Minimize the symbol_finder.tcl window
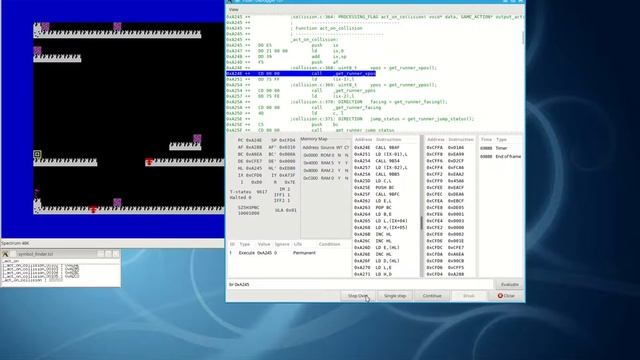This screenshot has height=360, width=640. pos(100,254)
